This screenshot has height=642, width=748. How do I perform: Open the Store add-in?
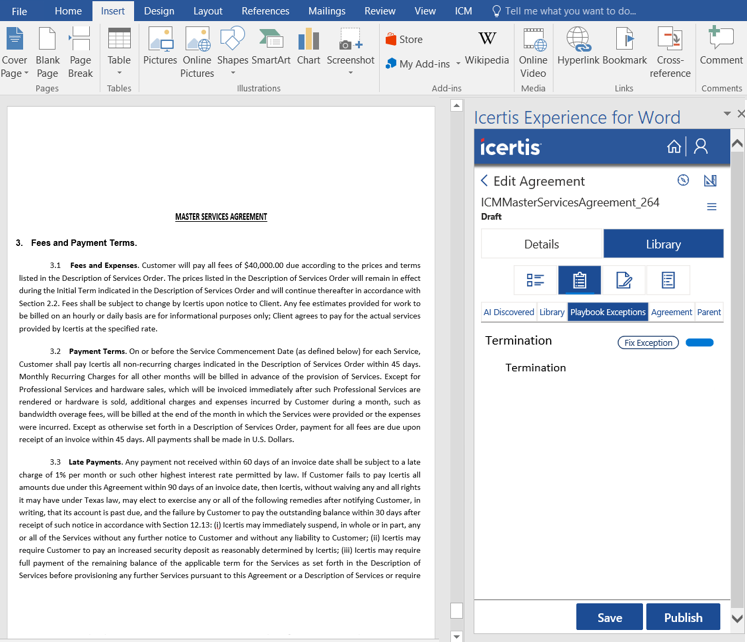click(x=404, y=39)
